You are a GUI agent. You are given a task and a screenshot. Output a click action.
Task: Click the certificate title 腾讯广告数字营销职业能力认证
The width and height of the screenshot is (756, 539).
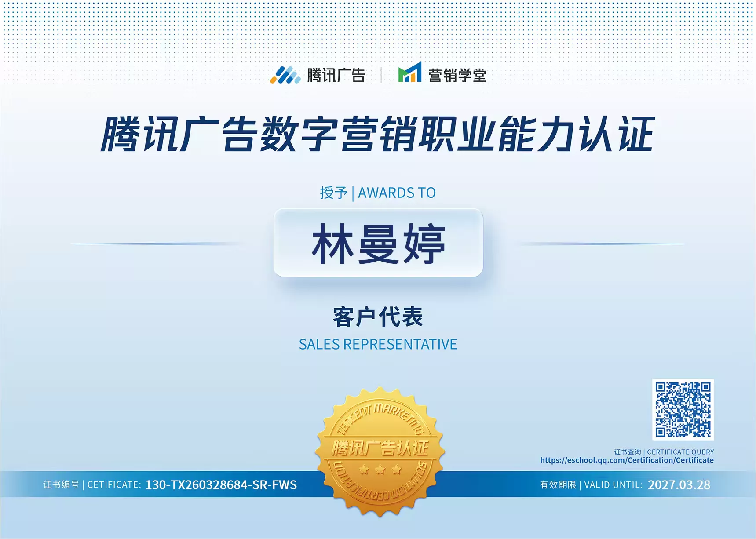(x=378, y=134)
